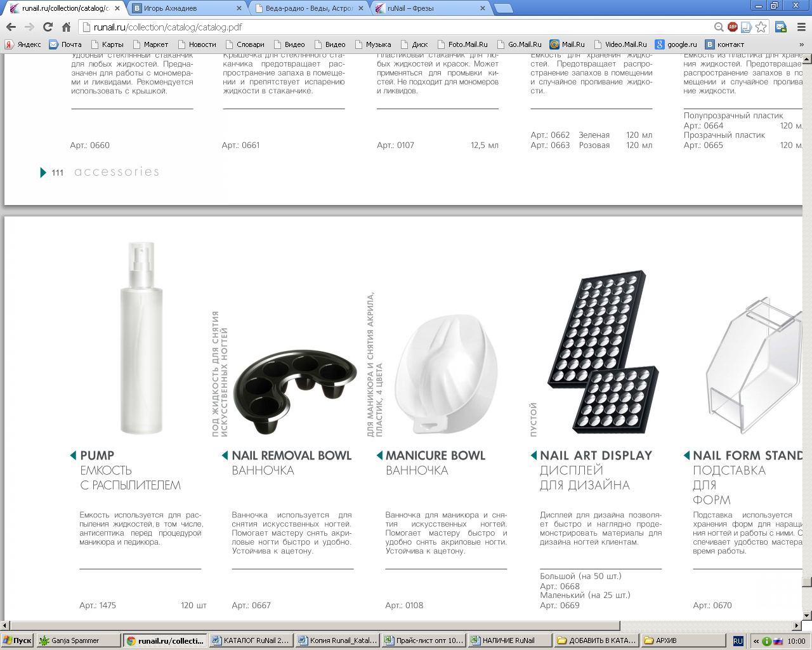The width and height of the screenshot is (812, 650).
Task: Open the Карты bookmark
Action: 107,44
